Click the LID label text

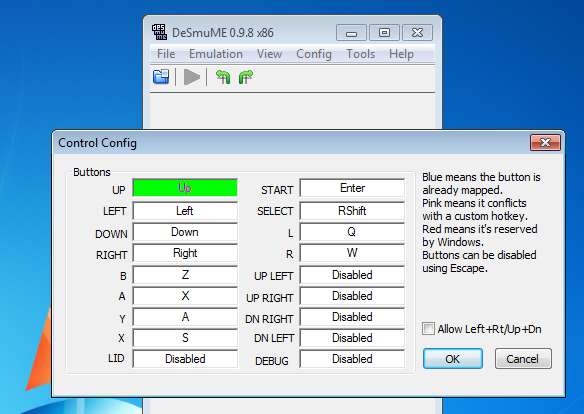(116, 358)
